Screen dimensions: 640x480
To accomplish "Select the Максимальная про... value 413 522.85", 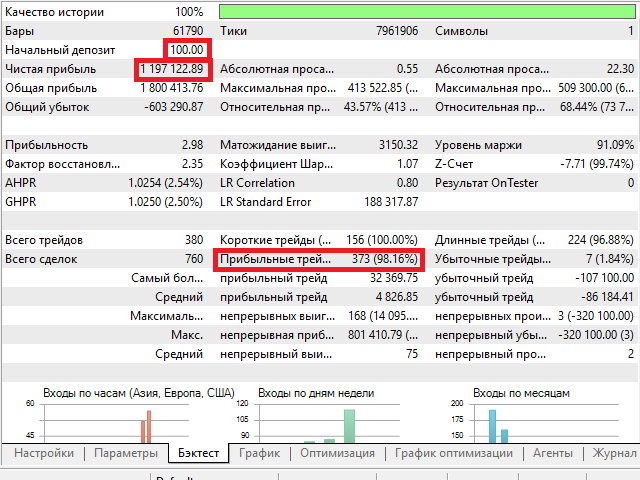I will point(383,88).
